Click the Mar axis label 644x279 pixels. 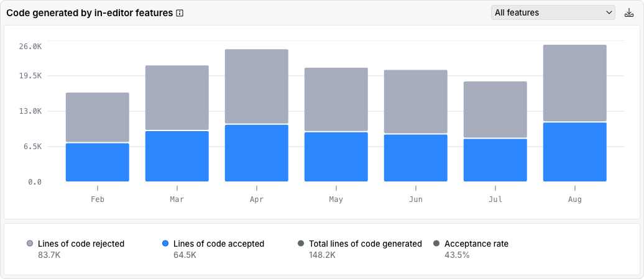click(177, 199)
